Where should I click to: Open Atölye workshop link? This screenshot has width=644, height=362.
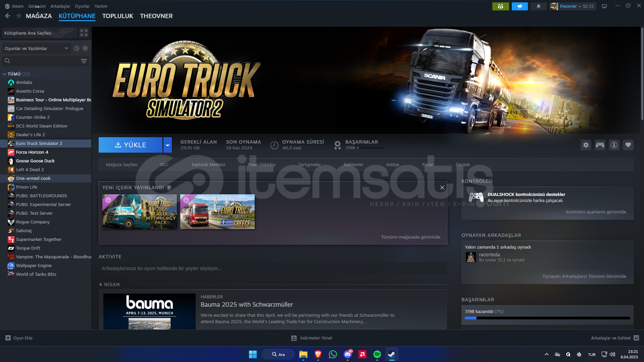[x=393, y=164]
